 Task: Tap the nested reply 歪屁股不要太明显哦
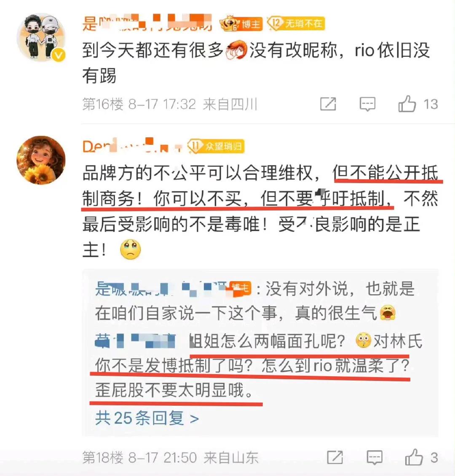coord(174,390)
